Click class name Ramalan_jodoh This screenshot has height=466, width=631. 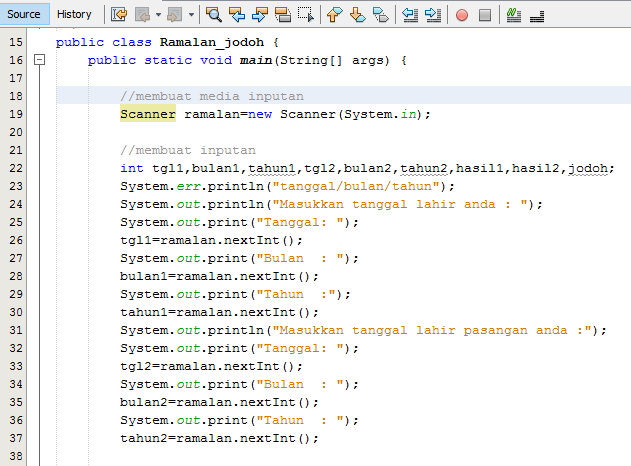(x=212, y=42)
